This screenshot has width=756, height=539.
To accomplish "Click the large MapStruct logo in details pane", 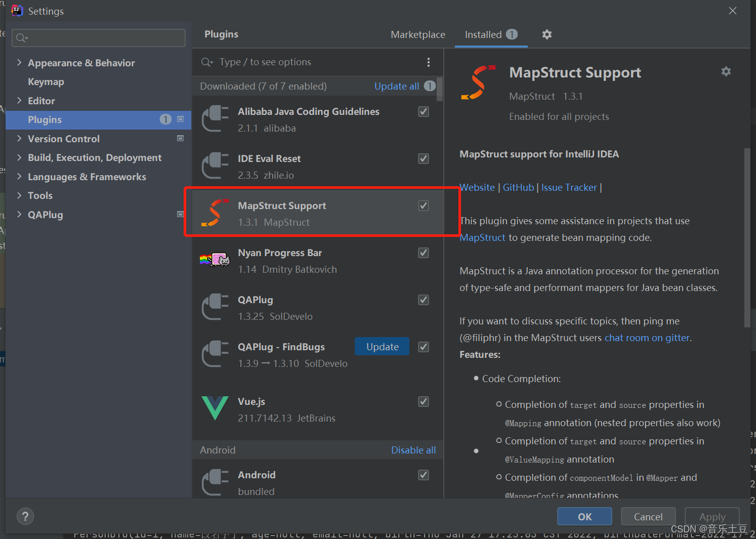I will (478, 82).
